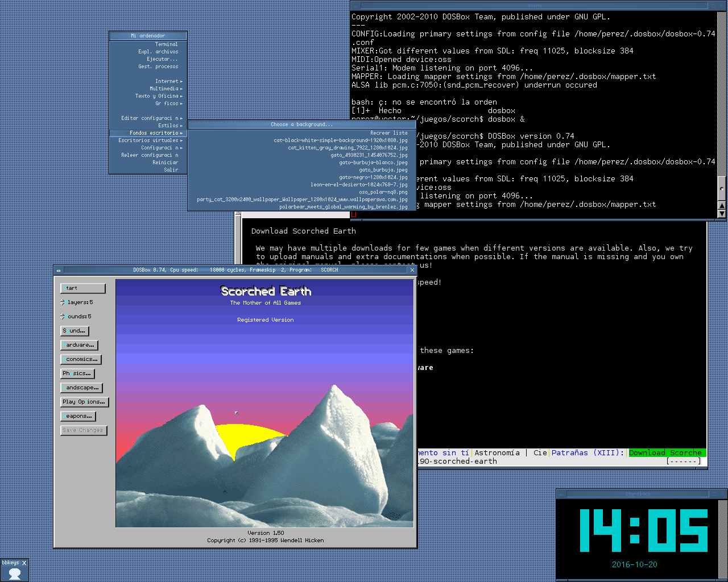Image resolution: width=728 pixels, height=582 pixels.
Task: Click the Play Options... button
Action: [84, 402]
